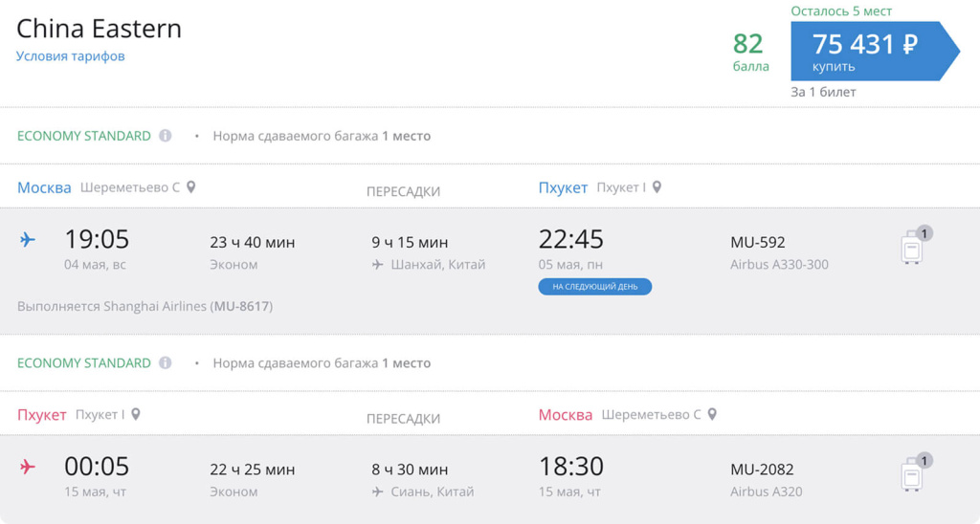This screenshot has width=980, height=524.
Task: Click the info icon beside first ECONOMY STANDARD
Action: [165, 136]
